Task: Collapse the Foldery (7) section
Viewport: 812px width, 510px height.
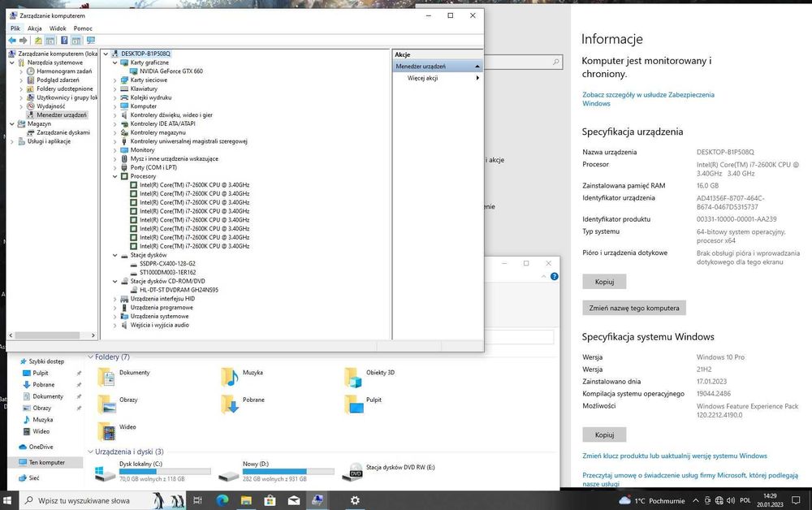Action: click(x=91, y=357)
